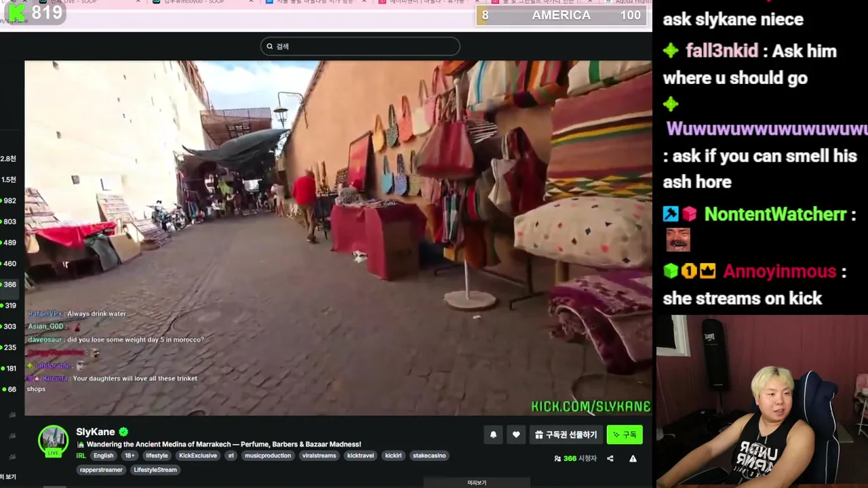
Task: Click Annoyinmous's orange number-one badge
Action: [x=689, y=271]
